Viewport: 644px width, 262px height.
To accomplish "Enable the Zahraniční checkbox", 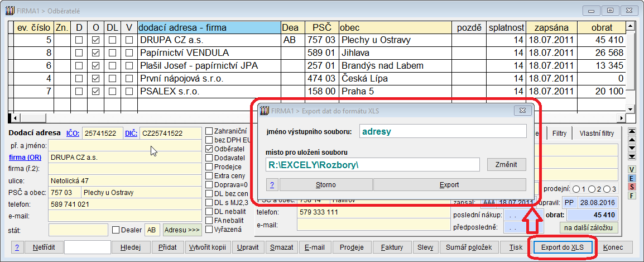I will click(209, 131).
